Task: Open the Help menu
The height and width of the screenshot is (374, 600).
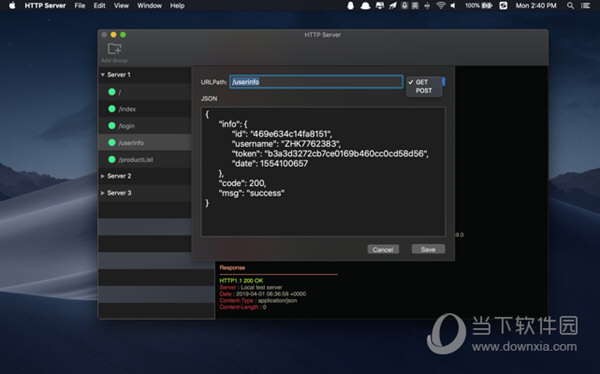Action: pyautogui.click(x=177, y=5)
